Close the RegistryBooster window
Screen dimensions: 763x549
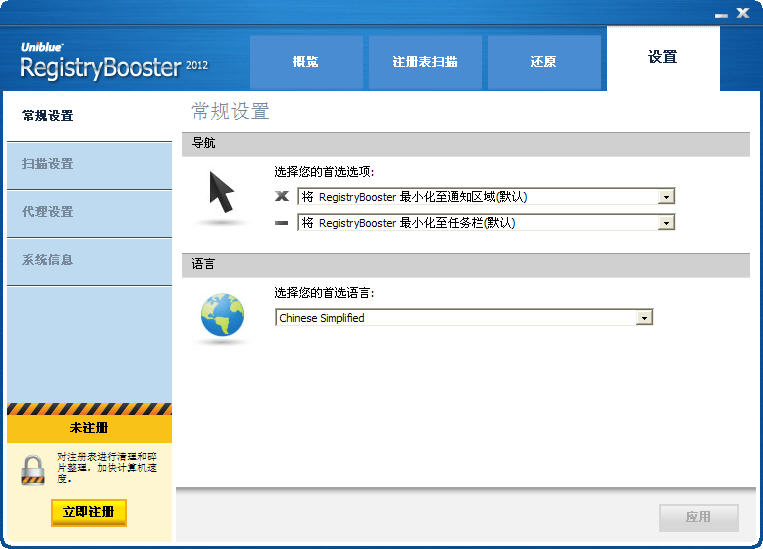tap(743, 13)
